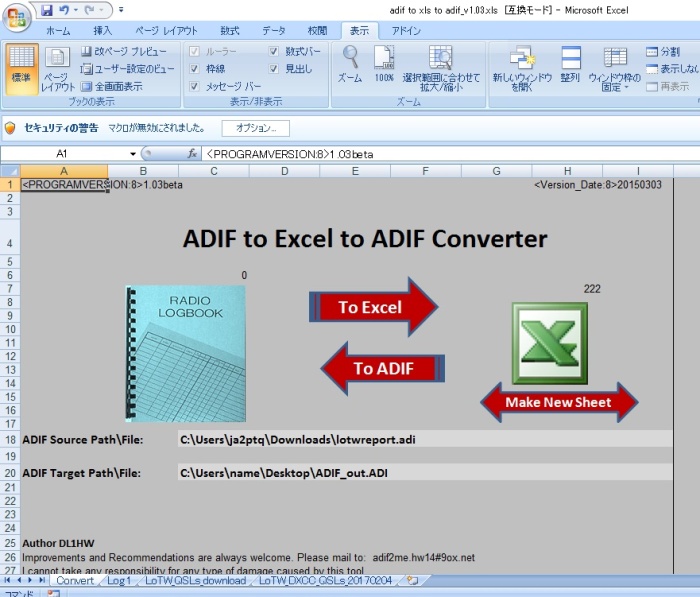Open the 数式 ribbon tab
This screenshot has height=597, width=700.
pyautogui.click(x=229, y=30)
